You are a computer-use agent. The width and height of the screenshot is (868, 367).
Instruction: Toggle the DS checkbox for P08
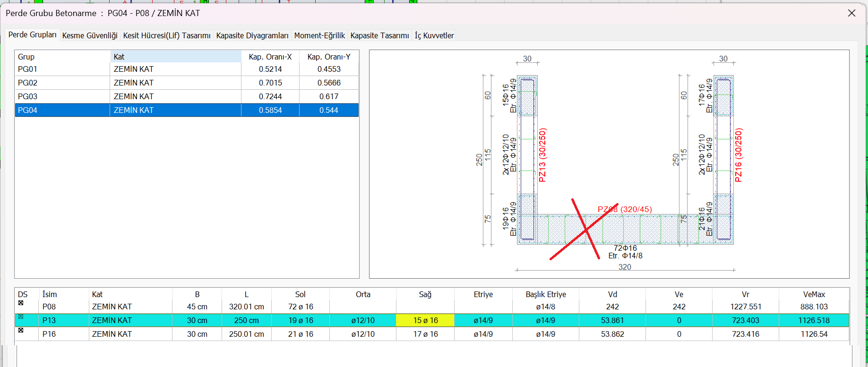tap(21, 303)
